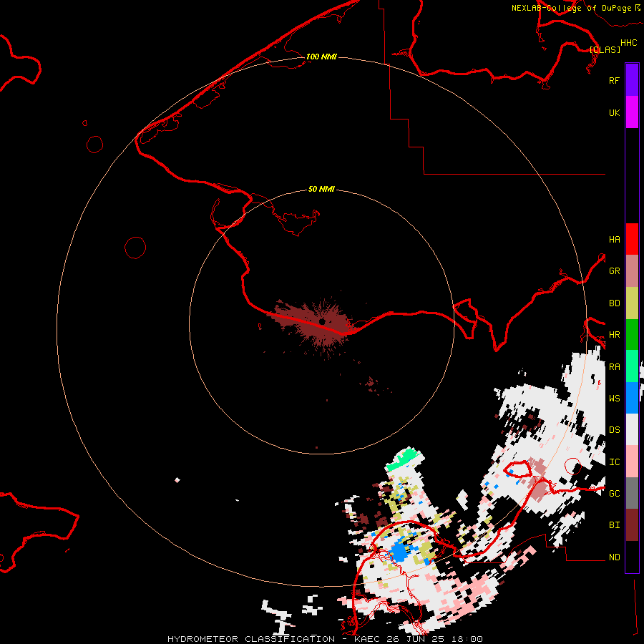The width and height of the screenshot is (644, 644).
Task: Click the BD yellow legend swatch
Action: [632, 303]
